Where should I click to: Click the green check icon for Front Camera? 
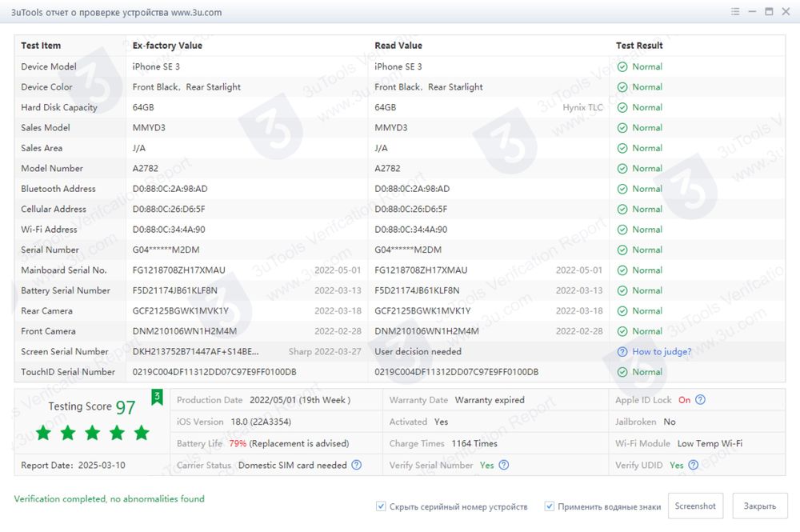pos(622,331)
